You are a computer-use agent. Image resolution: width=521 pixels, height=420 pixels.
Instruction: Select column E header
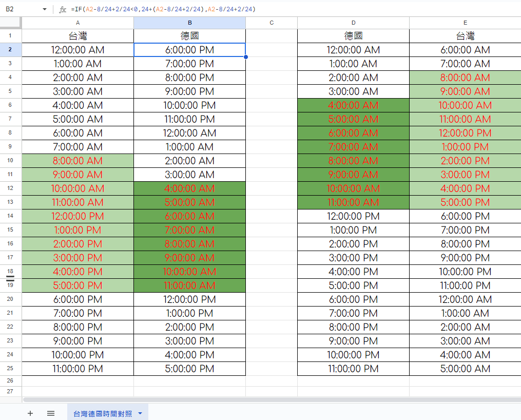pyautogui.click(x=465, y=23)
